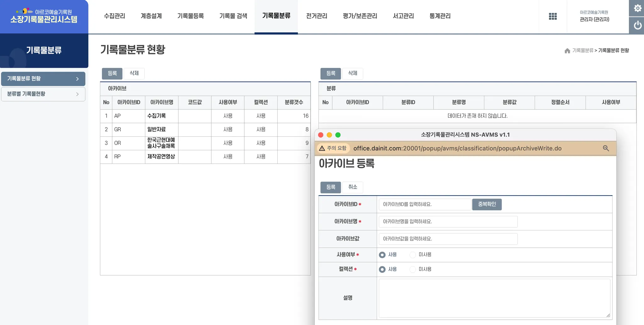Select the 수집기록 archive row

point(205,116)
